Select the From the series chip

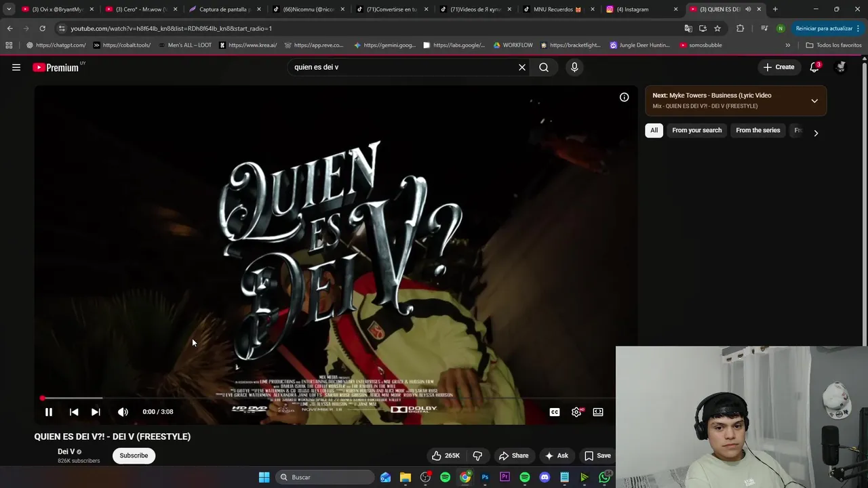[757, 130]
